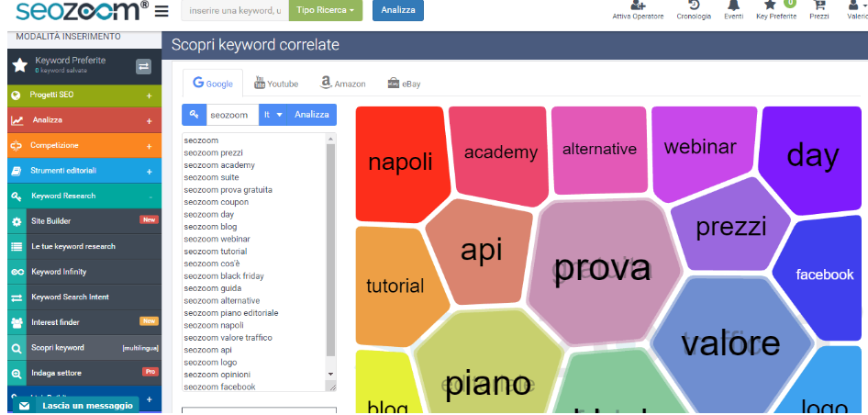The width and height of the screenshot is (868, 415).
Task: Expand the Progetti SEO section
Action: pyautogui.click(x=149, y=95)
